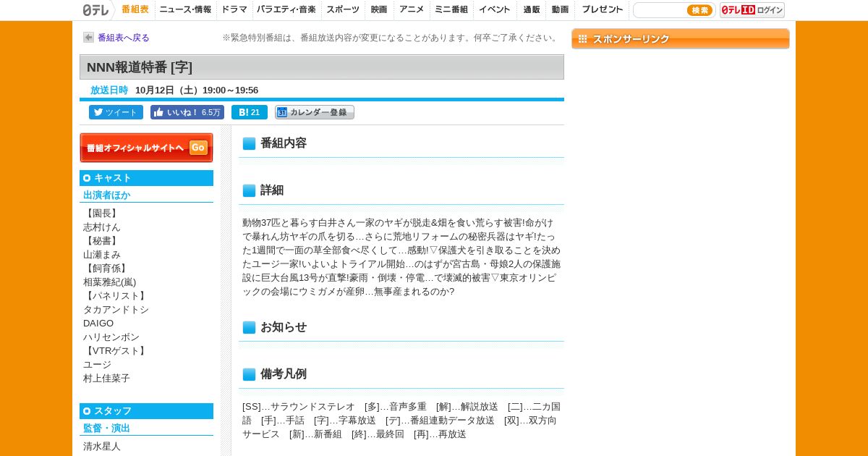Open the 番組表 tab
Image resolution: width=868 pixels, height=456 pixels.
point(135,9)
